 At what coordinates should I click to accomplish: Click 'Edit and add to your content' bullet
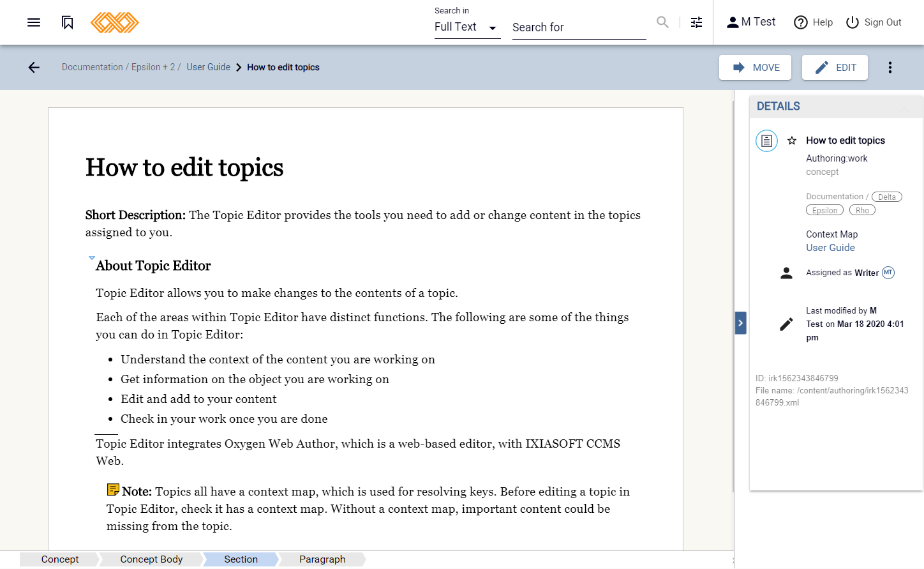198,399
